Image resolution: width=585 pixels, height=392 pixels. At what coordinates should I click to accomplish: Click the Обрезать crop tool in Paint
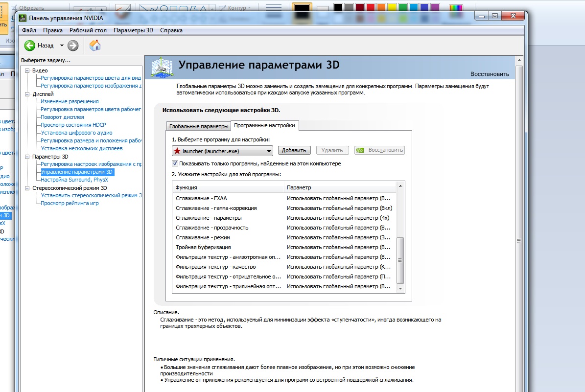tap(27, 7)
